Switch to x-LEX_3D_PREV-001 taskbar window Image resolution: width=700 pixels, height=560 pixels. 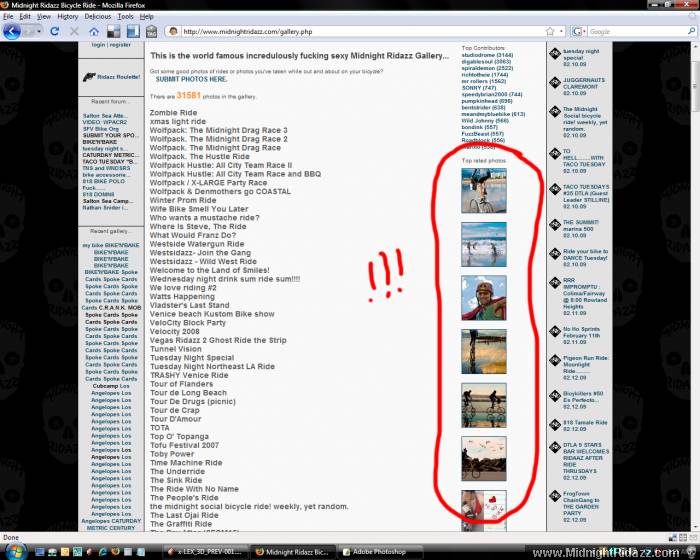pos(204,552)
